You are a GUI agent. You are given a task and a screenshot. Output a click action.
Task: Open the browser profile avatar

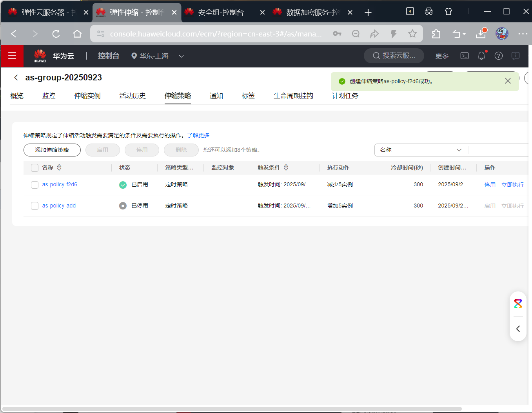(502, 34)
